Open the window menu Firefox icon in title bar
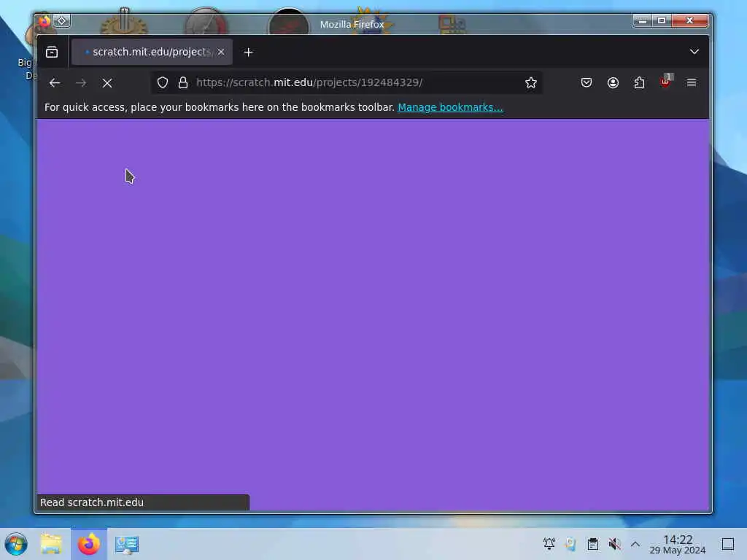This screenshot has width=747, height=560. (x=44, y=21)
